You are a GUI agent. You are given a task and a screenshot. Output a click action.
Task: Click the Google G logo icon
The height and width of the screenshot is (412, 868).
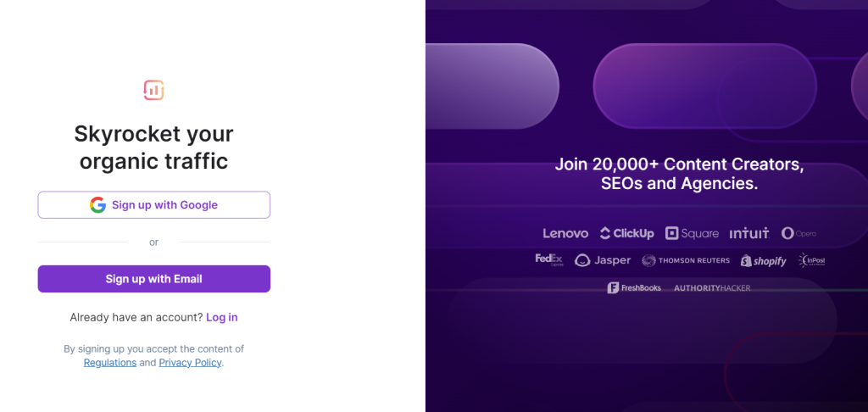[98, 205]
